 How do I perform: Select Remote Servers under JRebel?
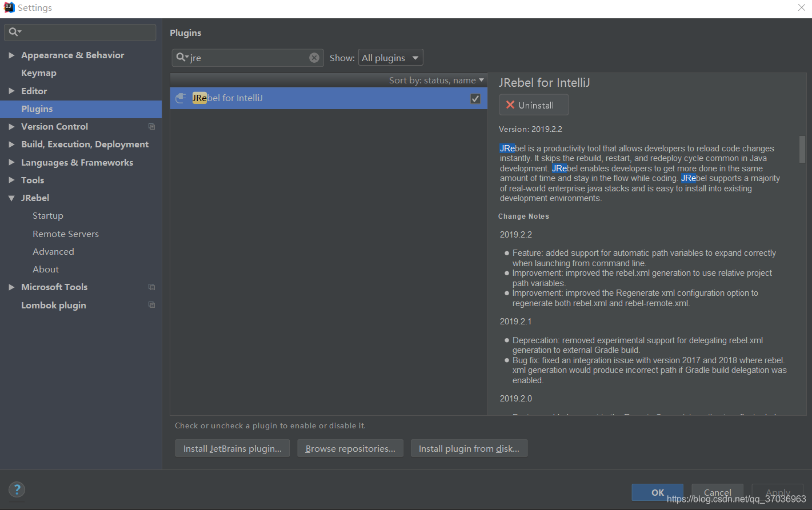click(x=65, y=234)
